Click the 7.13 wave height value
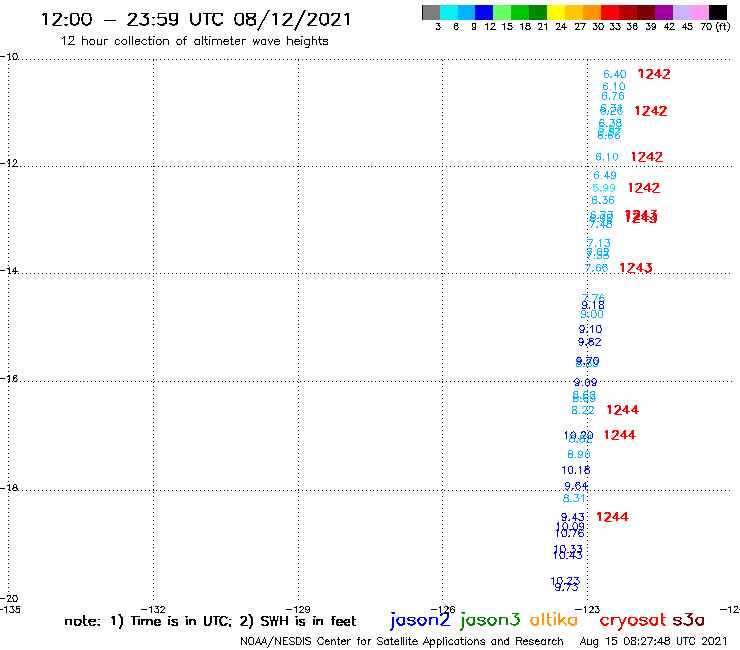 (x=598, y=243)
